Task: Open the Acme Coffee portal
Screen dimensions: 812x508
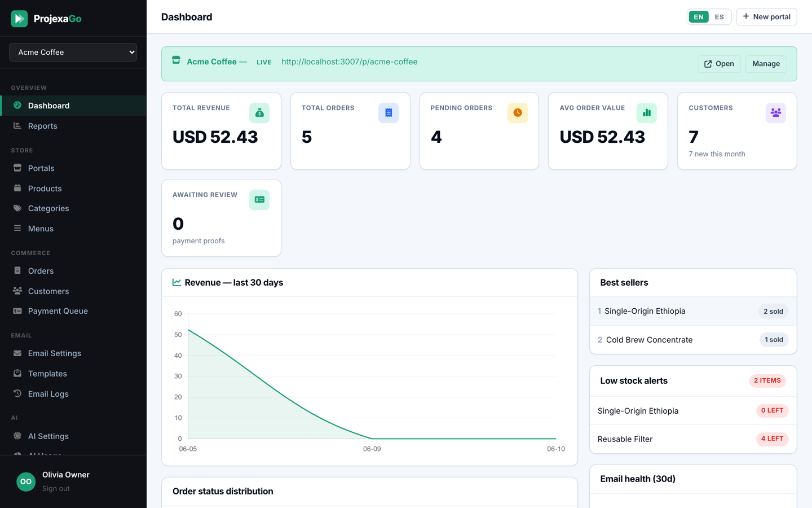Action: pos(719,64)
